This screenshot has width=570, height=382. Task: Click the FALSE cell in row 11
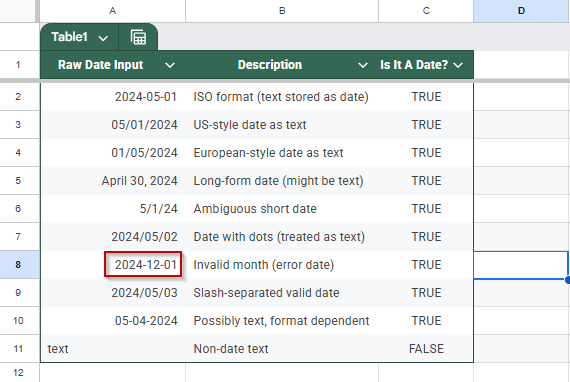426,349
